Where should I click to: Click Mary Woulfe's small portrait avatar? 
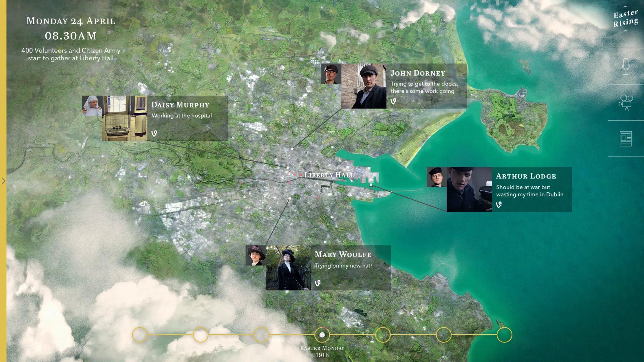tap(255, 255)
